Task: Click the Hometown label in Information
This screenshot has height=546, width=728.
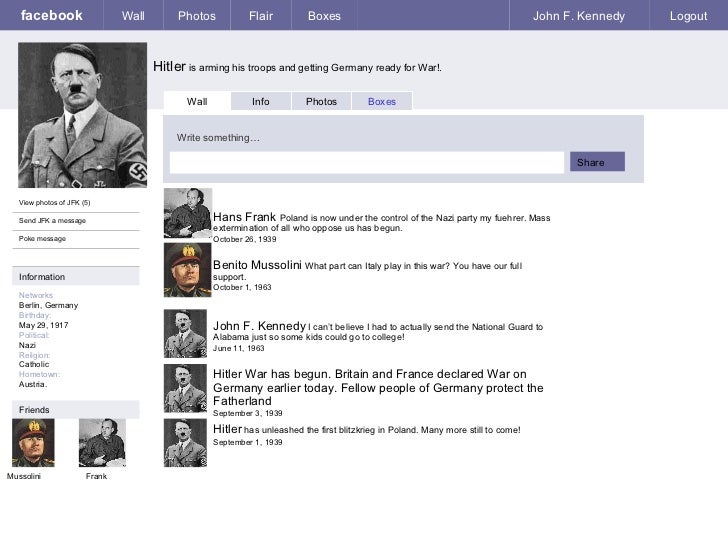Action: coord(39,374)
